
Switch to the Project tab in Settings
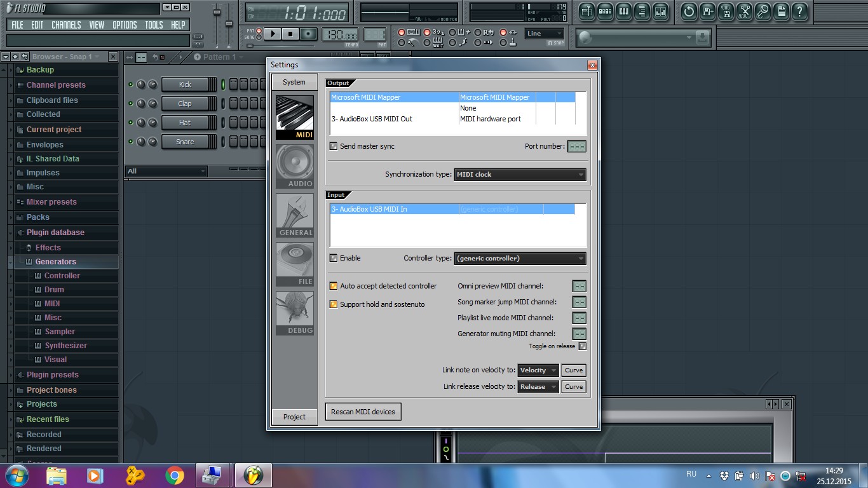tap(294, 417)
